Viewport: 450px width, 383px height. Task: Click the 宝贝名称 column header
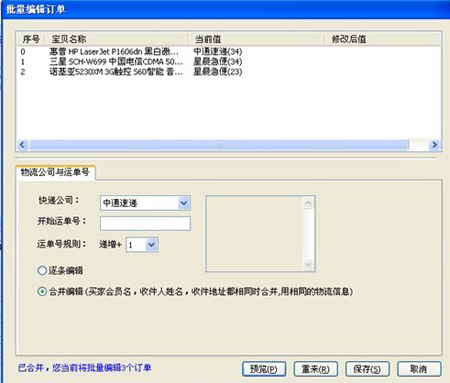click(x=117, y=39)
